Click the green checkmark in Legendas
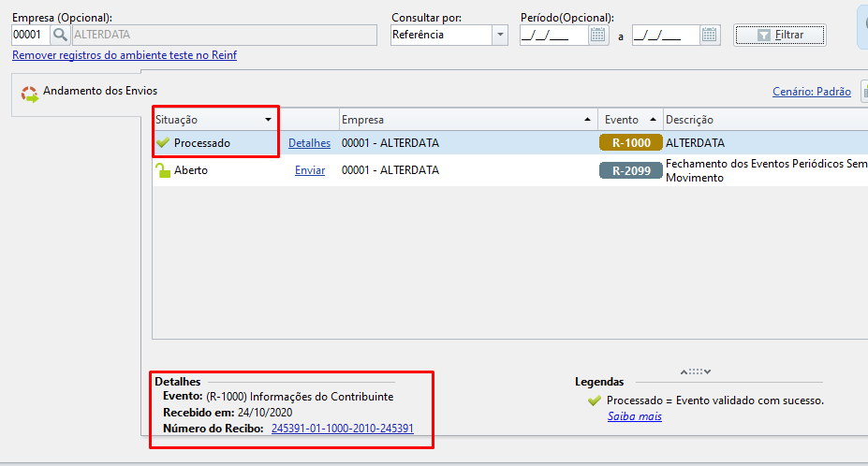The height and width of the screenshot is (466, 868). [594, 400]
